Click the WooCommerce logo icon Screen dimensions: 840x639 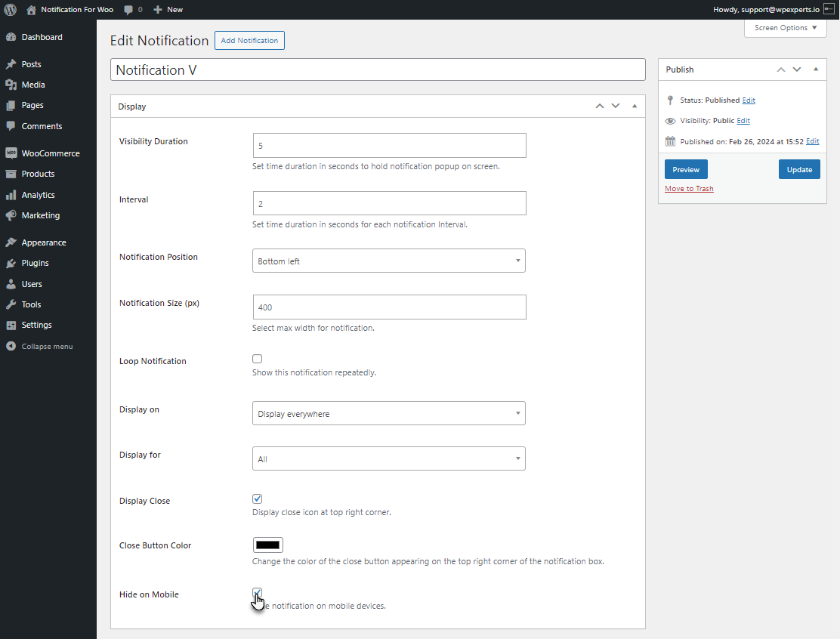click(11, 153)
